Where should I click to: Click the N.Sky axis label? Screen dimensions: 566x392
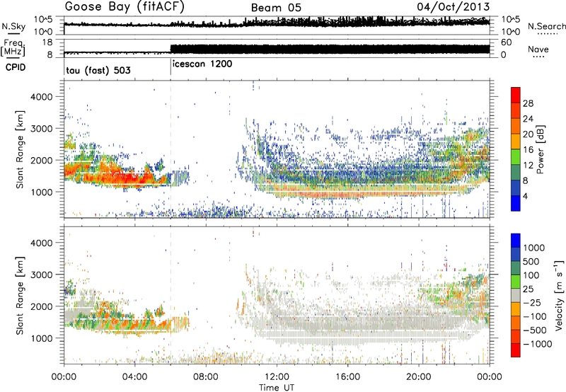pos(13,26)
